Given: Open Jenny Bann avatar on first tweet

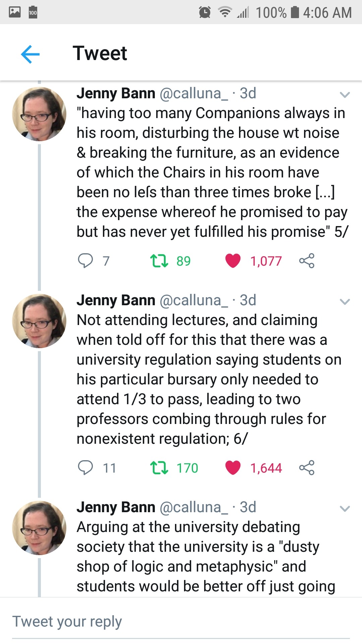Looking at the screenshot, I should click(39, 114).
